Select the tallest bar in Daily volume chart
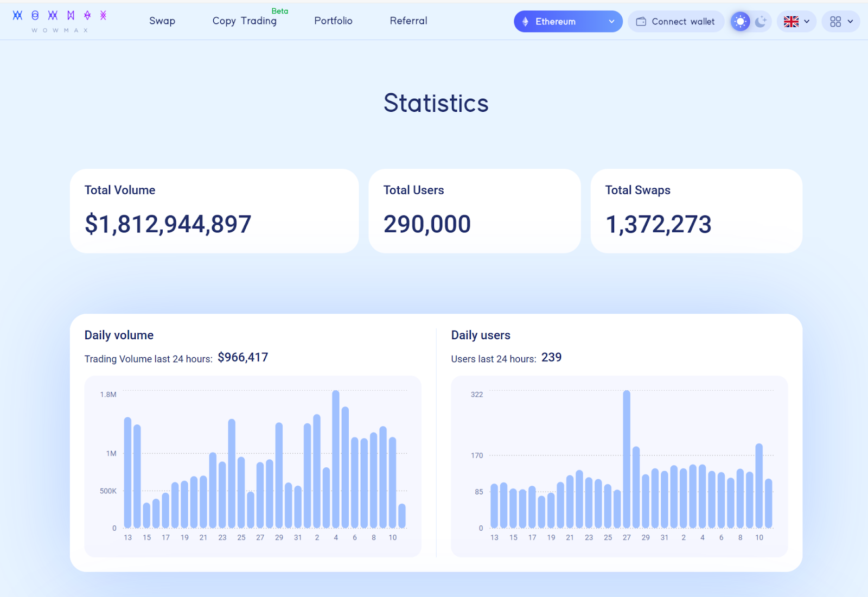Viewport: 868px width, 597px height. pos(336,459)
